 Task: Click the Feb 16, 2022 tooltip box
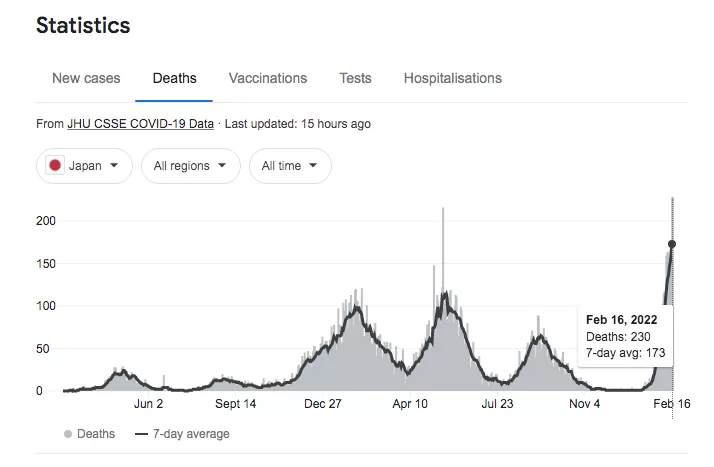[625, 336]
